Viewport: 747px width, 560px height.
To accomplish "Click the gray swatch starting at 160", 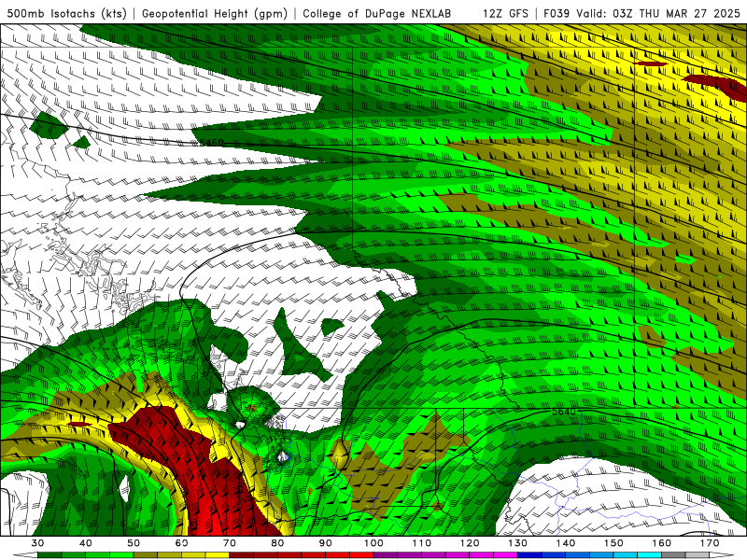I will pyautogui.click(x=673, y=554).
